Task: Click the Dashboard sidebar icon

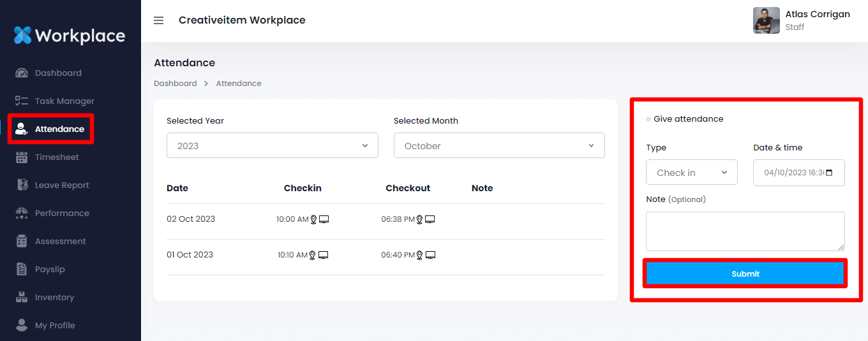Action: pos(22,73)
